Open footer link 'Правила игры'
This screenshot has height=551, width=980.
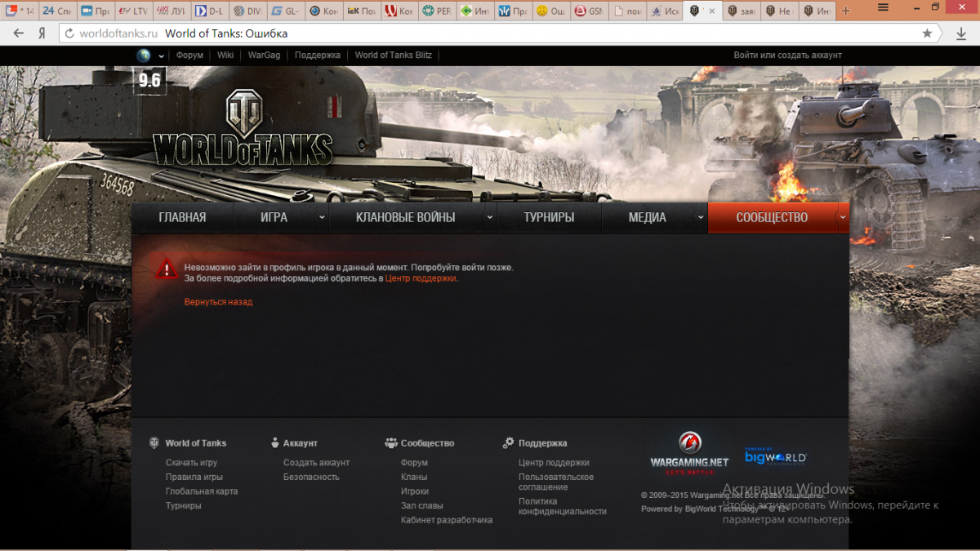194,477
